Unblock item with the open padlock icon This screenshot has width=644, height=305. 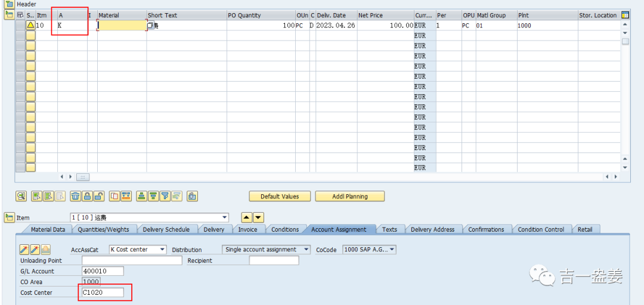98,196
